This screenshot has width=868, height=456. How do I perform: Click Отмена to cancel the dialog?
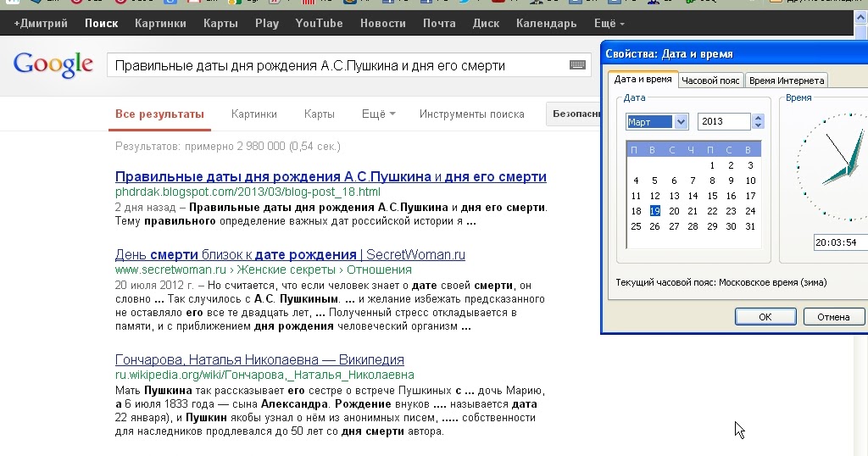[x=833, y=317]
